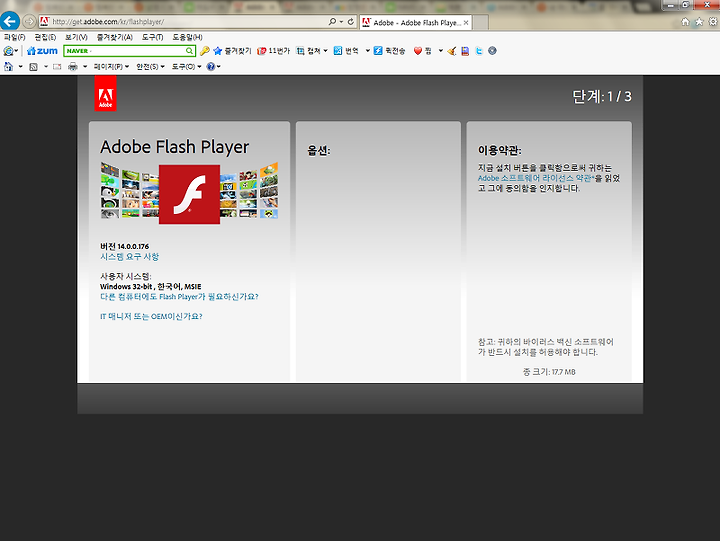
Task: Open the IT 매니저 또는 OEM link
Action: (151, 316)
